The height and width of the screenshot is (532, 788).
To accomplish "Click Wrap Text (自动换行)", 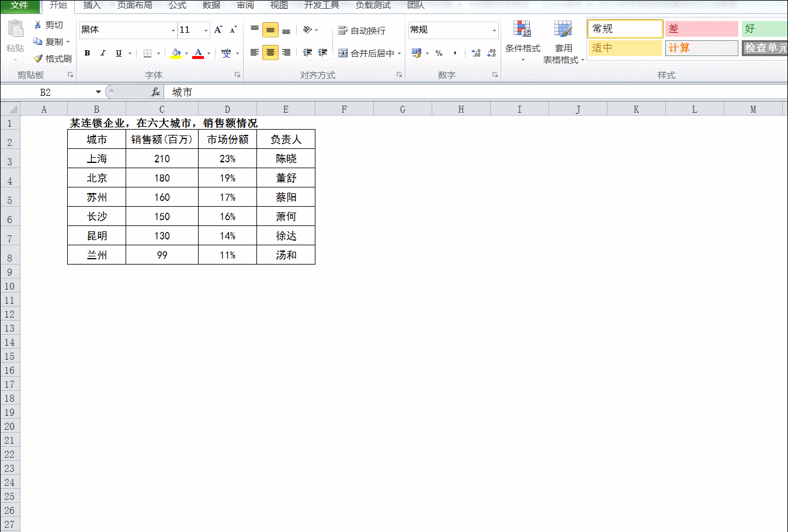I will [x=362, y=30].
